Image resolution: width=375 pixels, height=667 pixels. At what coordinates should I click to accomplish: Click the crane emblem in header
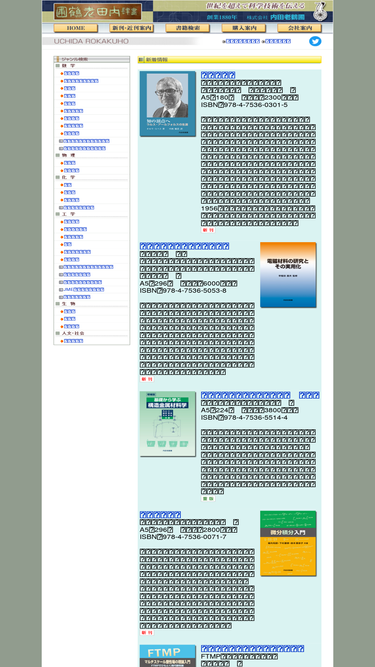tap(320, 11)
